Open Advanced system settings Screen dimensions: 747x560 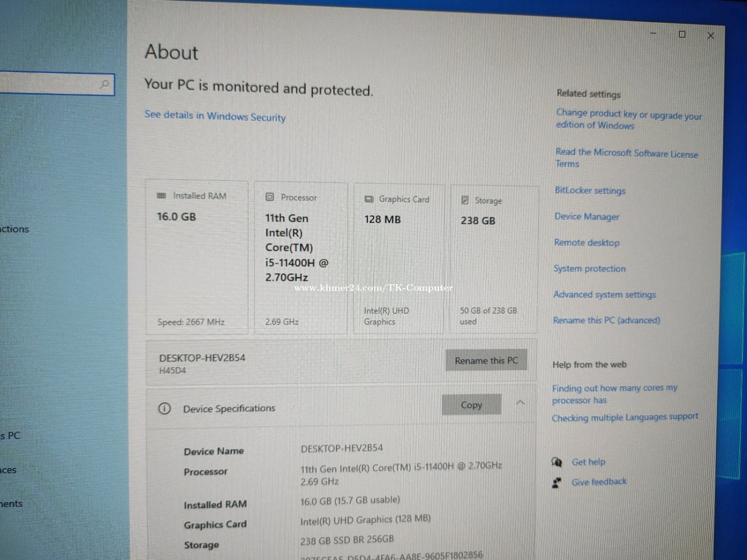pos(604,295)
